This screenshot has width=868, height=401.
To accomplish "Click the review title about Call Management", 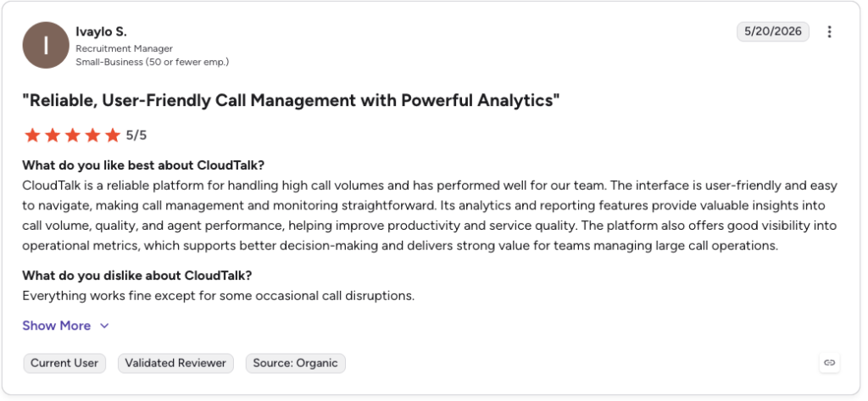I will [x=292, y=101].
